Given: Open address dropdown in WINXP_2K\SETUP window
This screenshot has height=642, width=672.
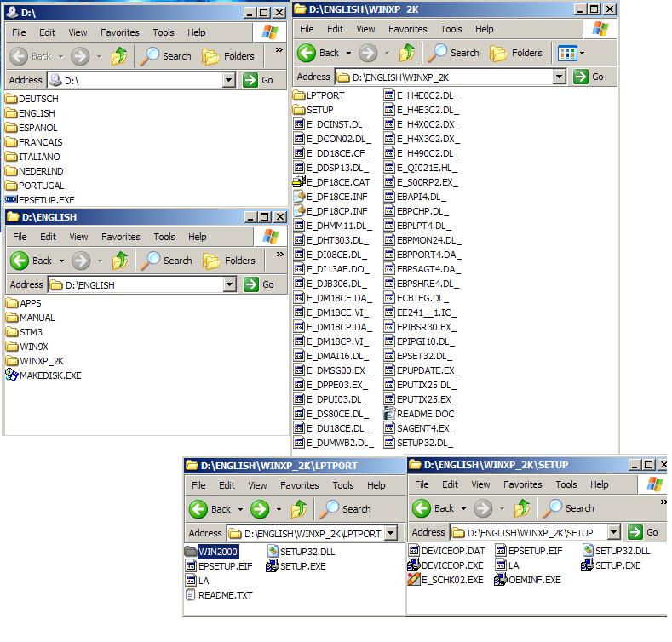Looking at the screenshot, I should 614,533.
